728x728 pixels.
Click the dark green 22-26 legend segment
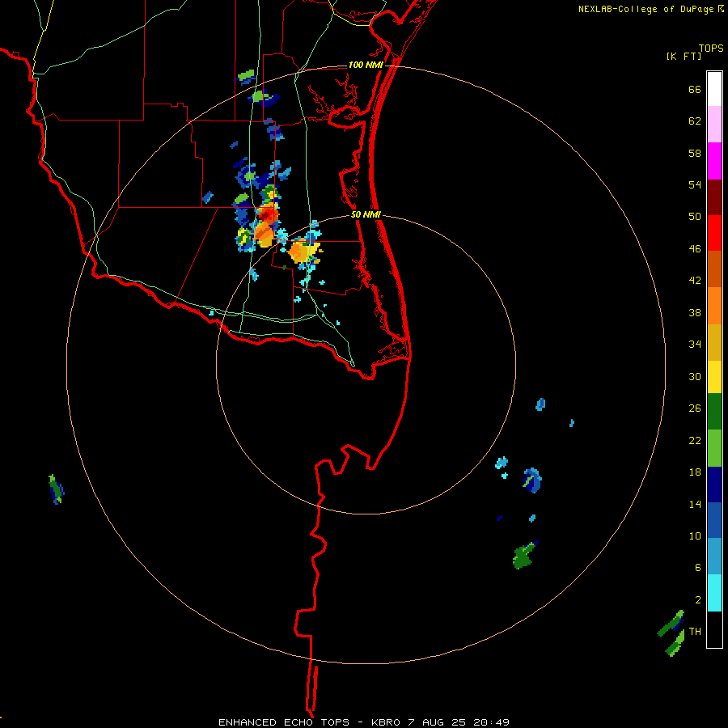coord(714,412)
